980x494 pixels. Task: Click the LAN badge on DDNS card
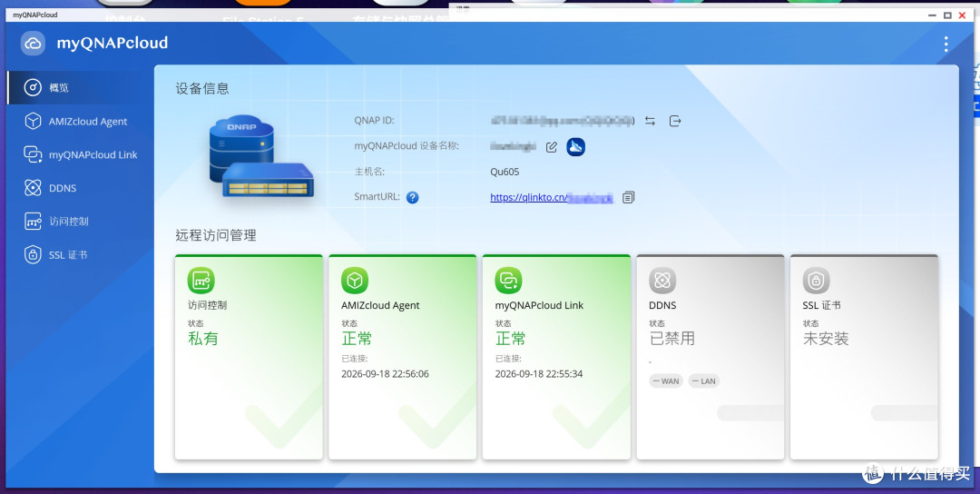point(704,380)
